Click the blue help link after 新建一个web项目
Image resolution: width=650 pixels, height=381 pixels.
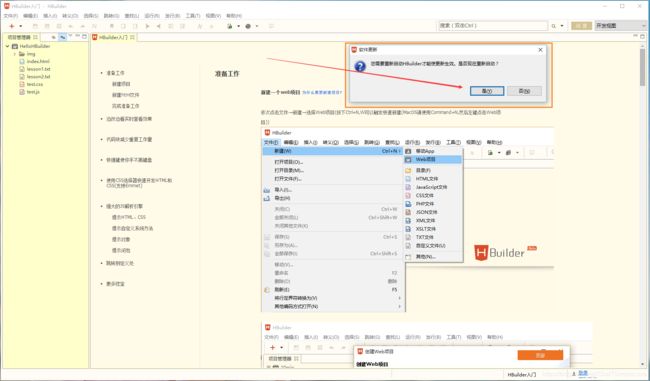pos(322,92)
